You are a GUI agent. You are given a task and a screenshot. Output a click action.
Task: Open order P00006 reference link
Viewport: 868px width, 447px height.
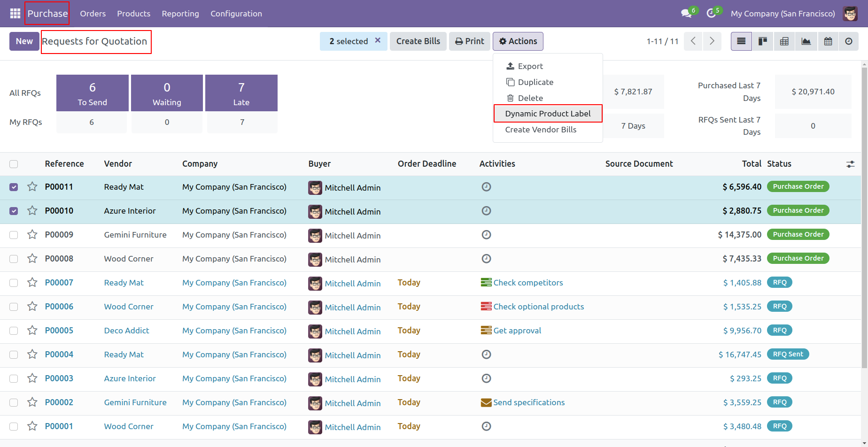coord(59,307)
